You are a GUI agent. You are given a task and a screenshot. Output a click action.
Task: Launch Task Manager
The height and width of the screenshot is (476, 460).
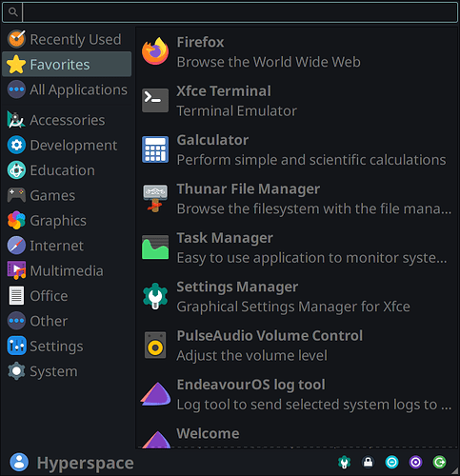pos(296,248)
